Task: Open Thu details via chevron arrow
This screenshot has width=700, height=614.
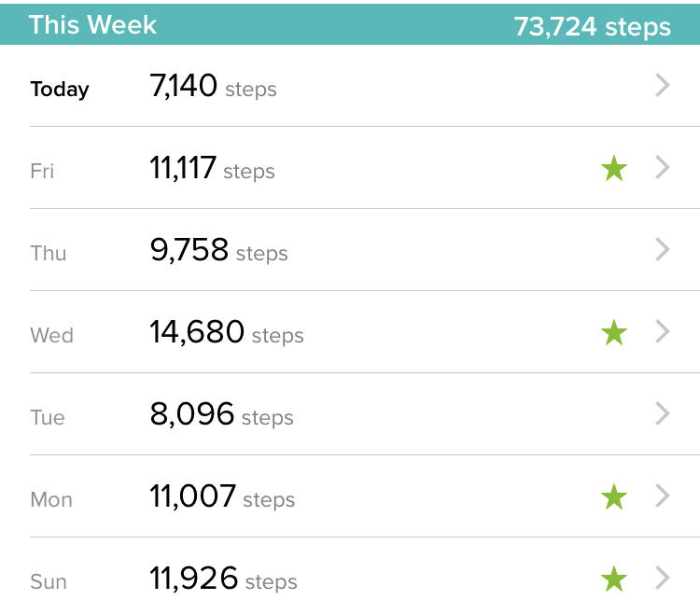Action: 663,249
